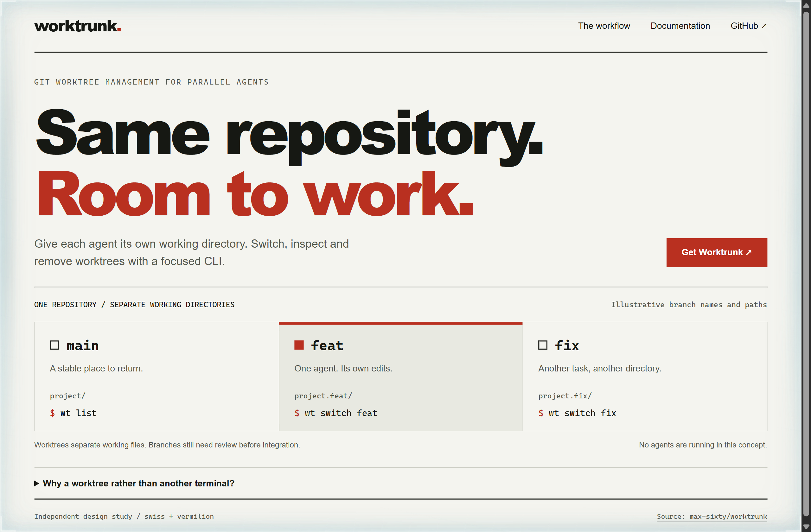Open the Source: max-sixty/worktrunk link
Image resolution: width=811 pixels, height=532 pixels.
tap(712, 516)
